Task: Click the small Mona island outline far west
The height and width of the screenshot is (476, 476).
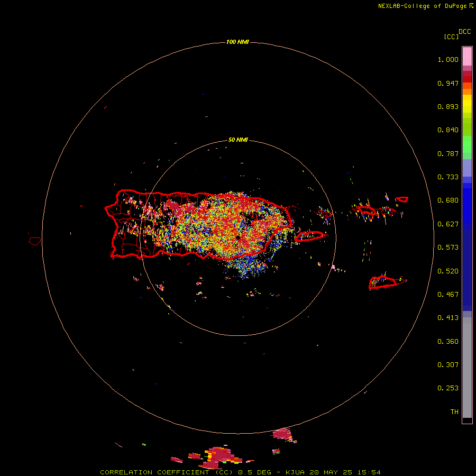Action: tap(35, 241)
